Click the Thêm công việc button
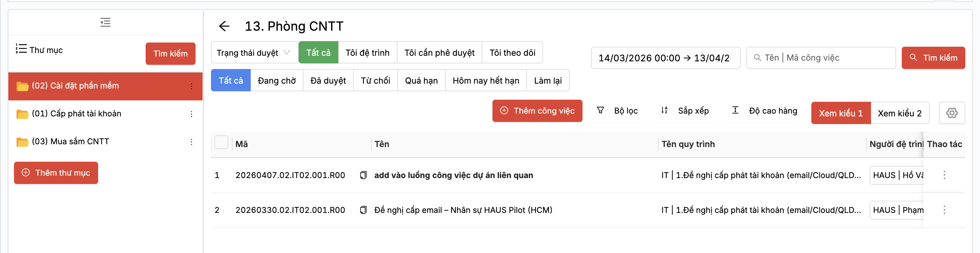 tap(537, 110)
